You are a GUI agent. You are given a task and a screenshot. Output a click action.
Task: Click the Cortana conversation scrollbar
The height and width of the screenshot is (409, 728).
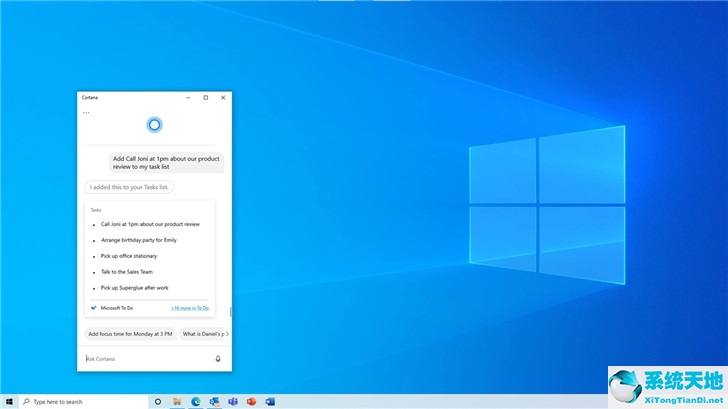(x=230, y=311)
